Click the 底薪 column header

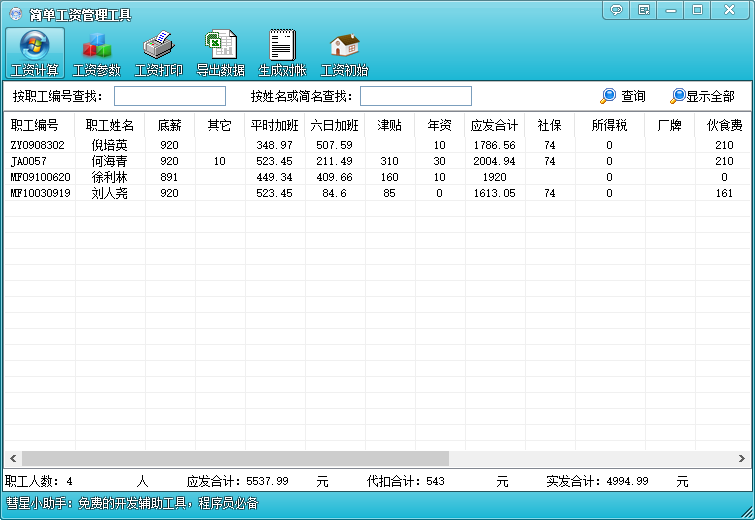click(169, 125)
